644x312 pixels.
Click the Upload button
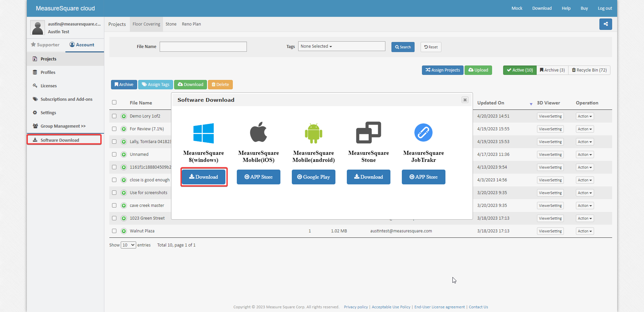478,70
